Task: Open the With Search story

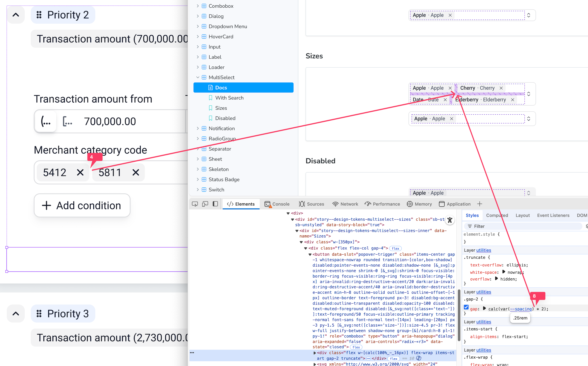Action: (229, 98)
